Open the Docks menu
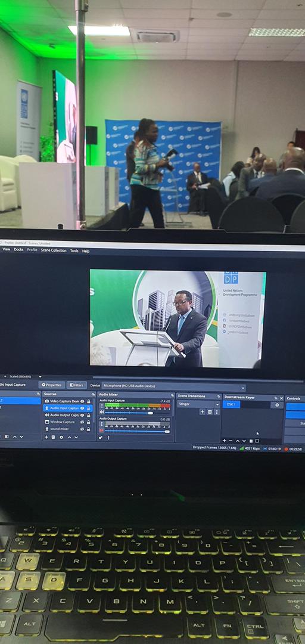Screen dimensions: 305x644 coord(18,249)
